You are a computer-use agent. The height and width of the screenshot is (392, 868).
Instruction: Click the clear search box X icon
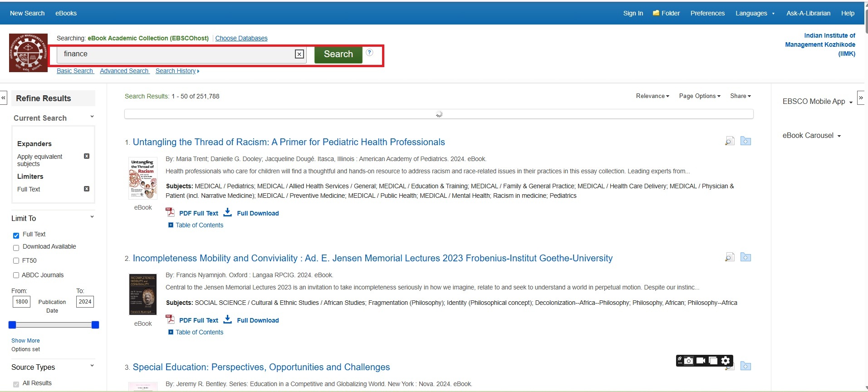tap(299, 54)
